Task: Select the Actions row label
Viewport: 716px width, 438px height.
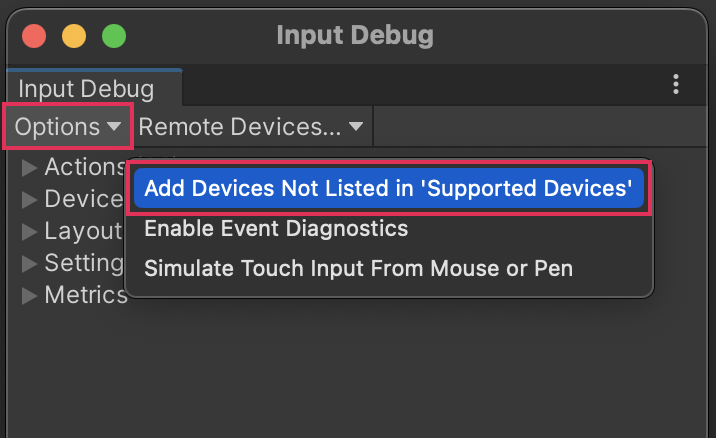Action: coord(84,167)
